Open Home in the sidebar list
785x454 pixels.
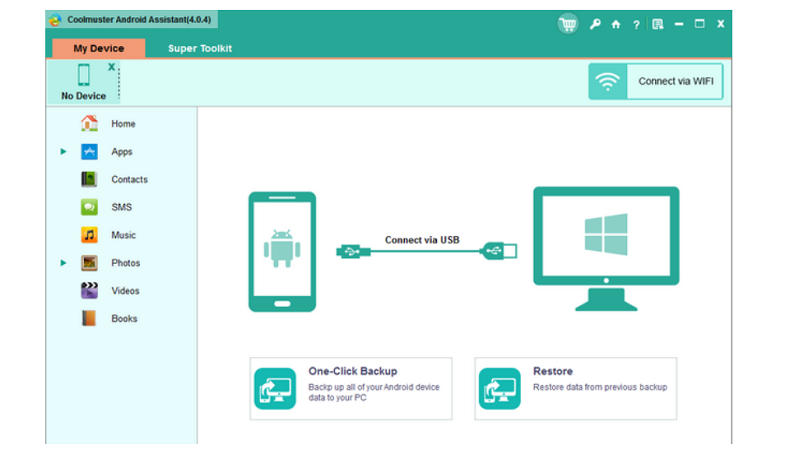(123, 124)
